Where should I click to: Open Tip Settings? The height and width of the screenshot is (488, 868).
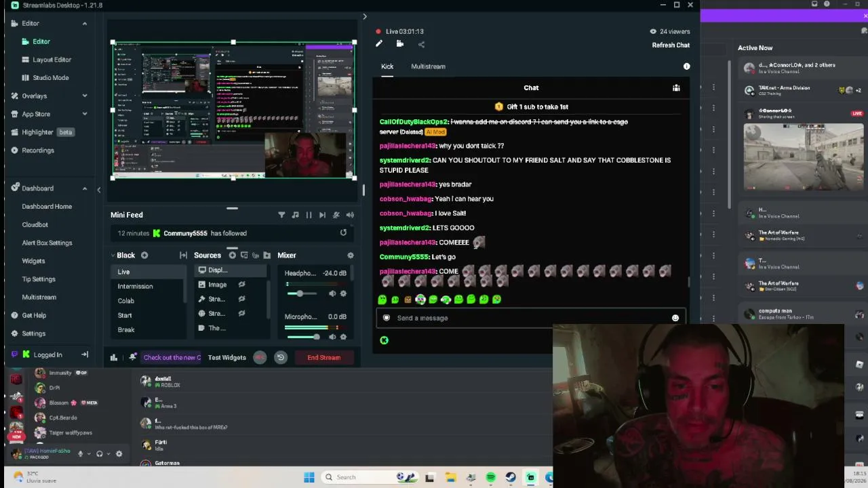(x=39, y=279)
